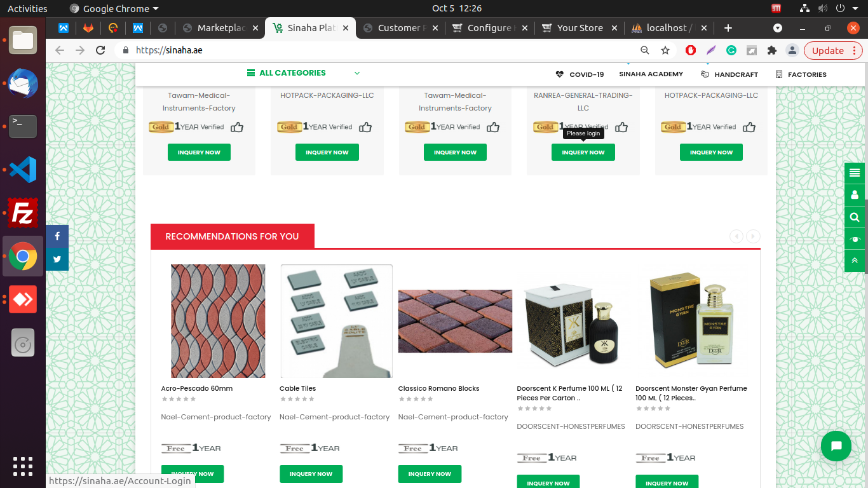Click the green sidebar search magnifier icon

point(855,217)
